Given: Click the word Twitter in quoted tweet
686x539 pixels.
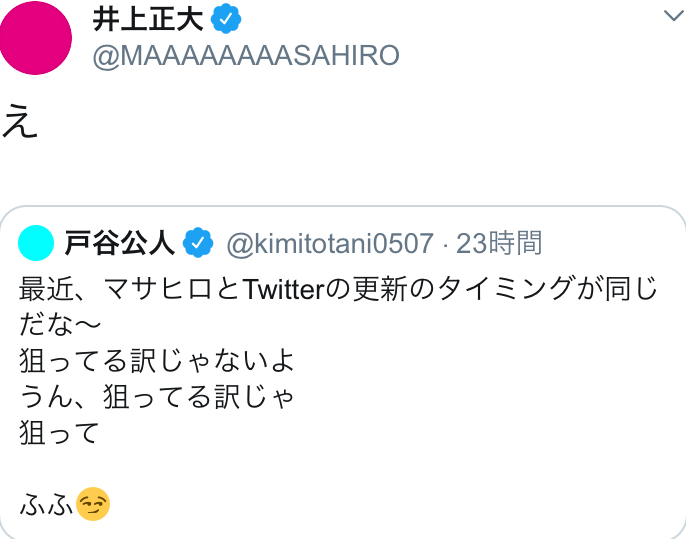Looking at the screenshot, I should pyautogui.click(x=284, y=289).
